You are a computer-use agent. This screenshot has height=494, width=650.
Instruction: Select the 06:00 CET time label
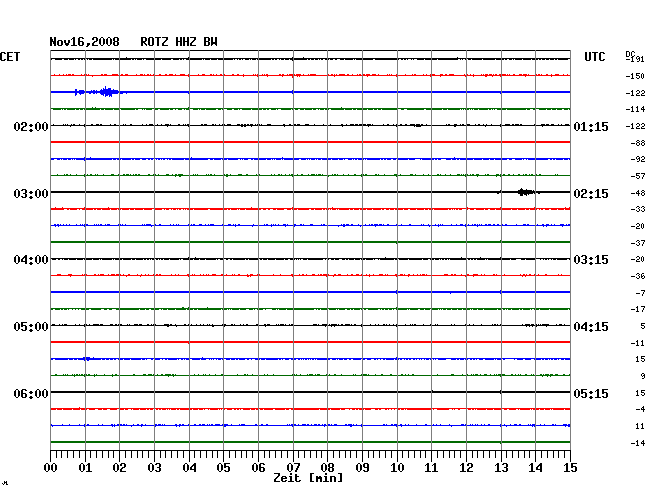click(x=31, y=393)
